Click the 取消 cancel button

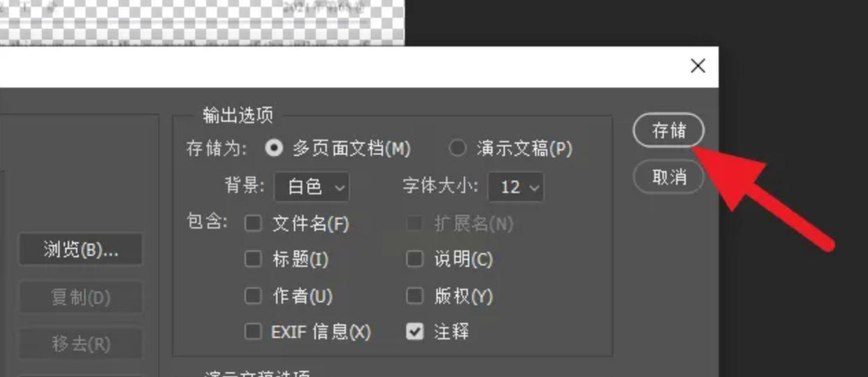click(x=669, y=177)
